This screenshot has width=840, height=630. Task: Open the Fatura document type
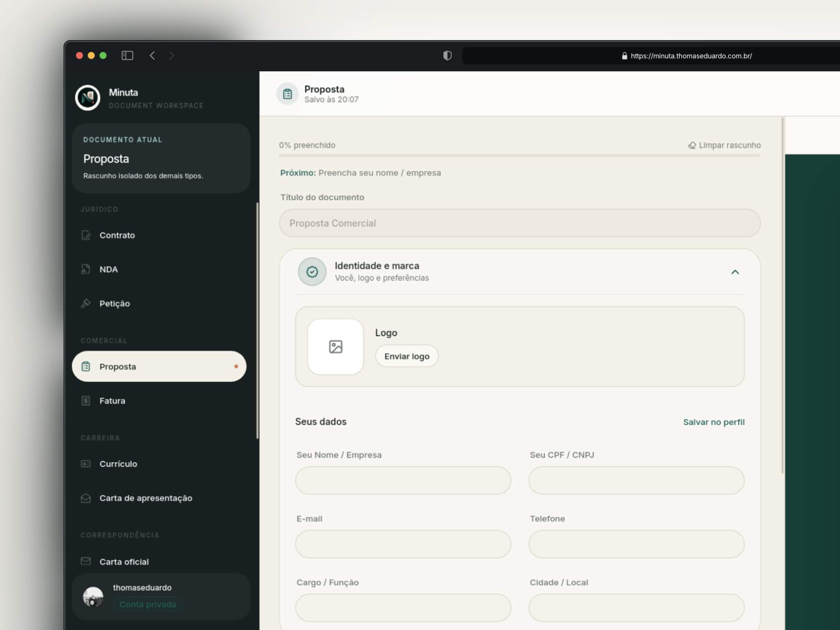point(159,400)
